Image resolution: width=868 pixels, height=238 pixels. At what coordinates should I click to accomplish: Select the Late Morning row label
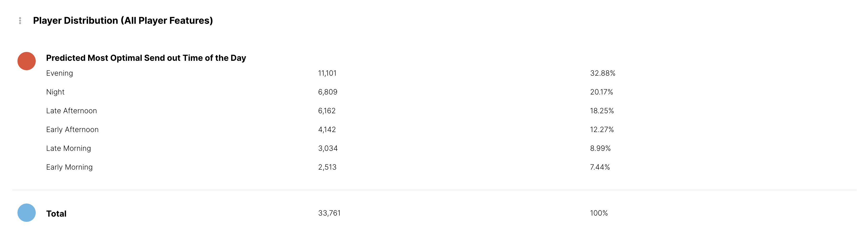pyautogui.click(x=69, y=148)
